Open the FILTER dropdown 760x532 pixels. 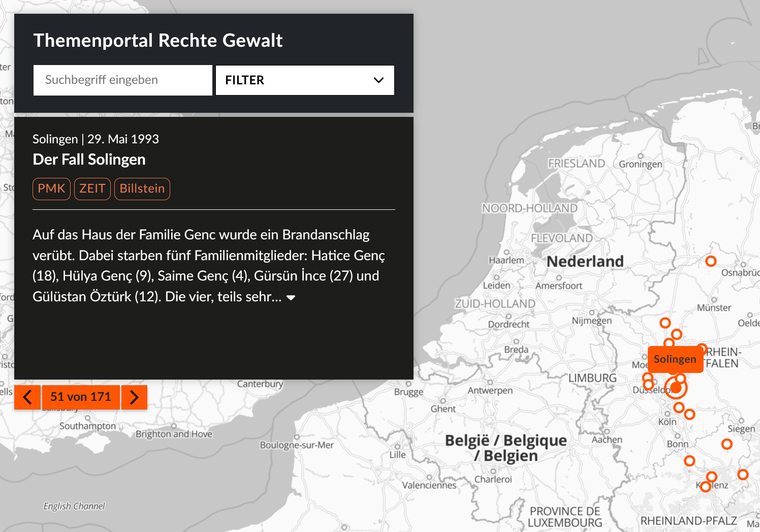tap(305, 80)
